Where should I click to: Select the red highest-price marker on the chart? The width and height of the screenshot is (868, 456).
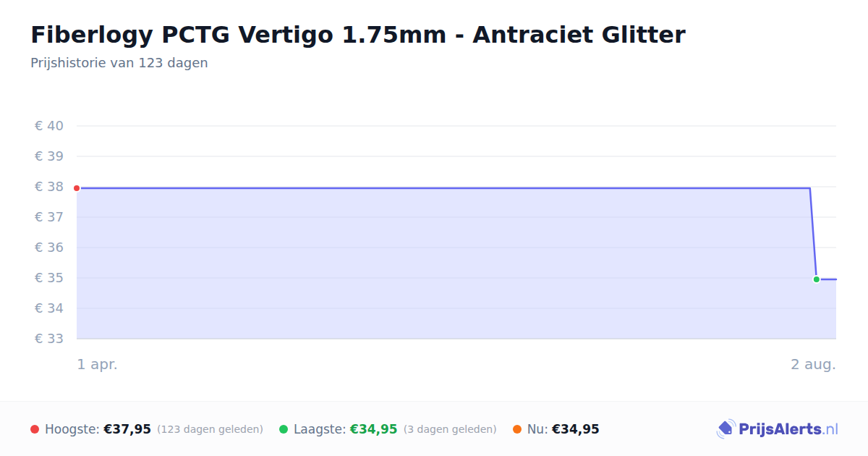pyautogui.click(x=77, y=188)
